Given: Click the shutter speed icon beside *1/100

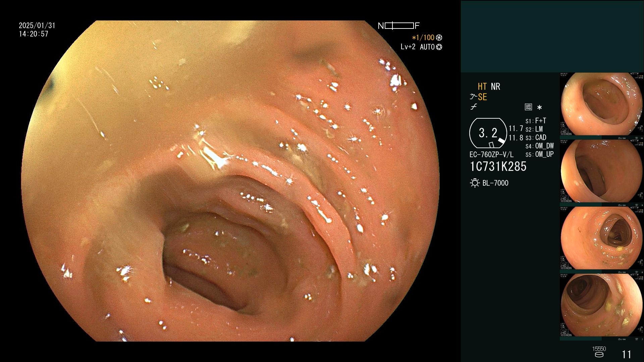Looking at the screenshot, I should point(439,38).
